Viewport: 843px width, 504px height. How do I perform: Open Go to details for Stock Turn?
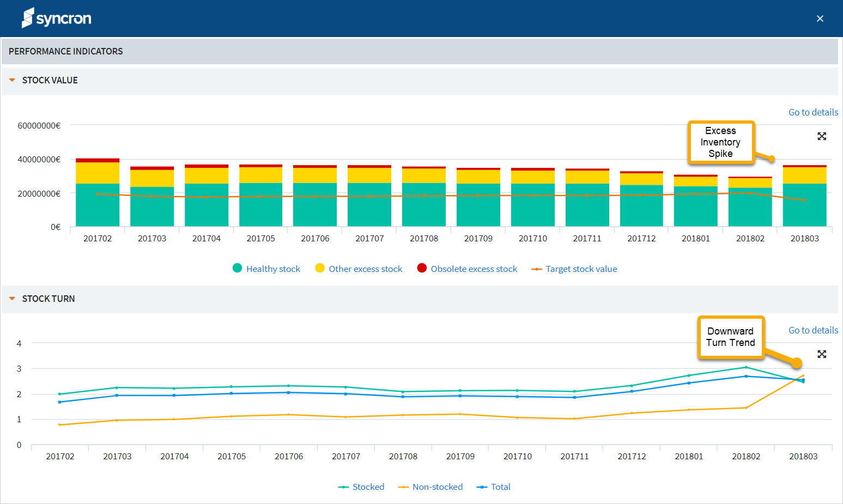coord(813,330)
